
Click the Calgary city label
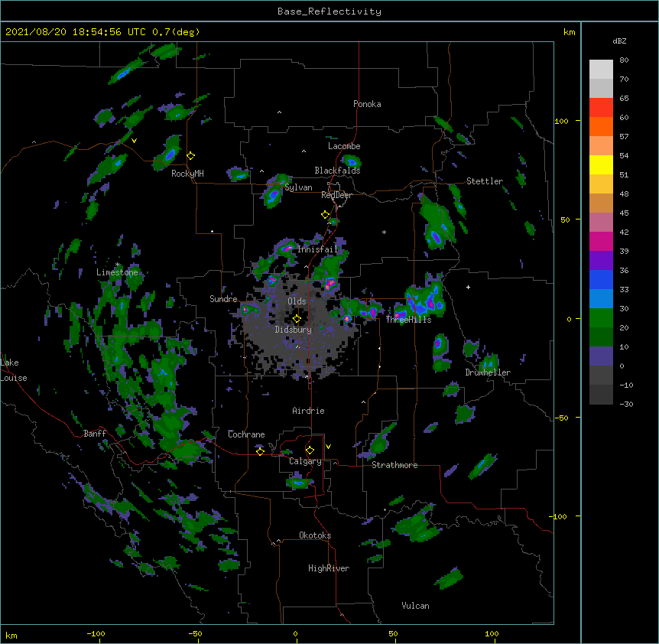306,461
